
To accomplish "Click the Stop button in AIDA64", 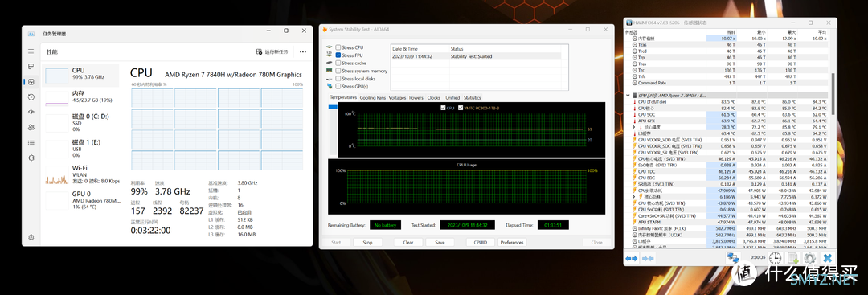I will coord(367,243).
